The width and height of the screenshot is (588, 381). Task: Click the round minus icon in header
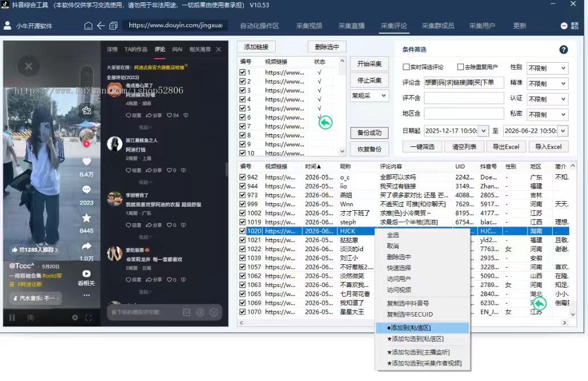click(x=563, y=26)
